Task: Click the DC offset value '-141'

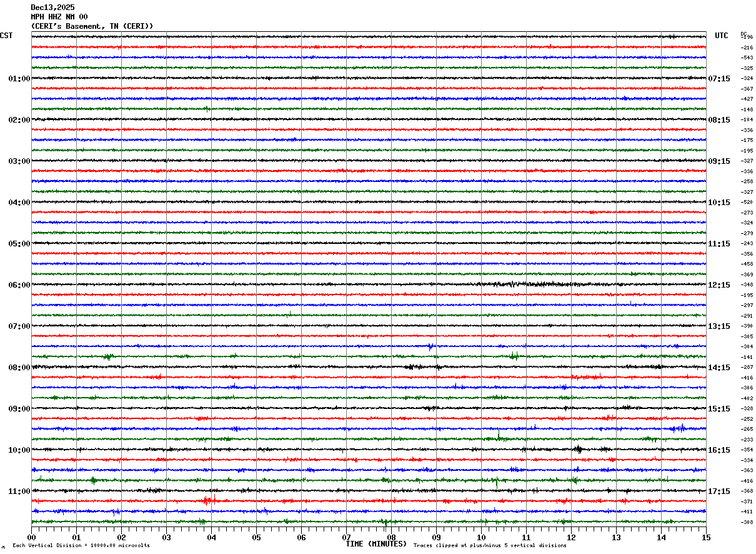Action: point(747,357)
